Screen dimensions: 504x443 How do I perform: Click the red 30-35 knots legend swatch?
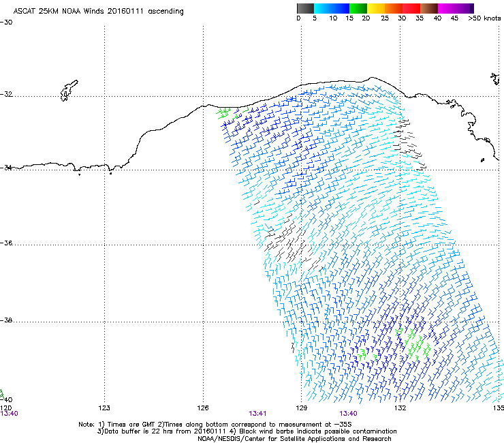pos(411,8)
